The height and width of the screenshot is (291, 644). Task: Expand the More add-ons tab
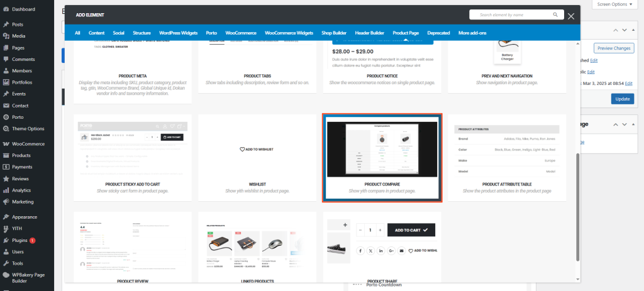472,33
